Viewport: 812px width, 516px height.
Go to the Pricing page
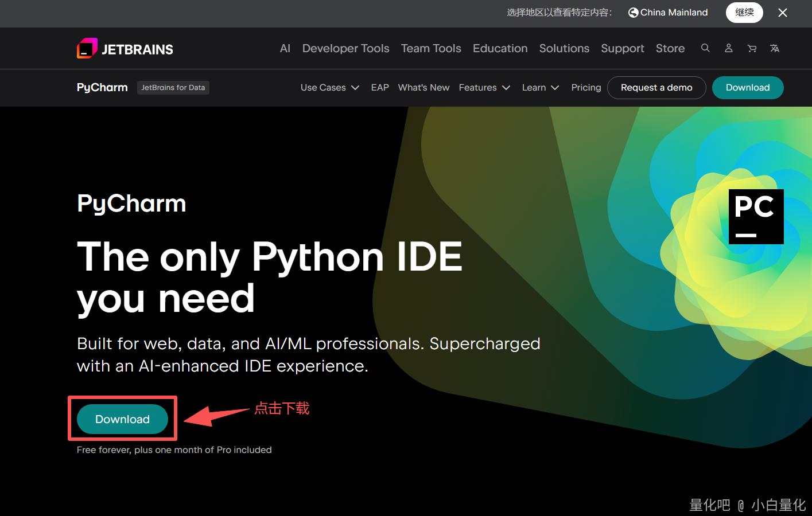tap(586, 88)
